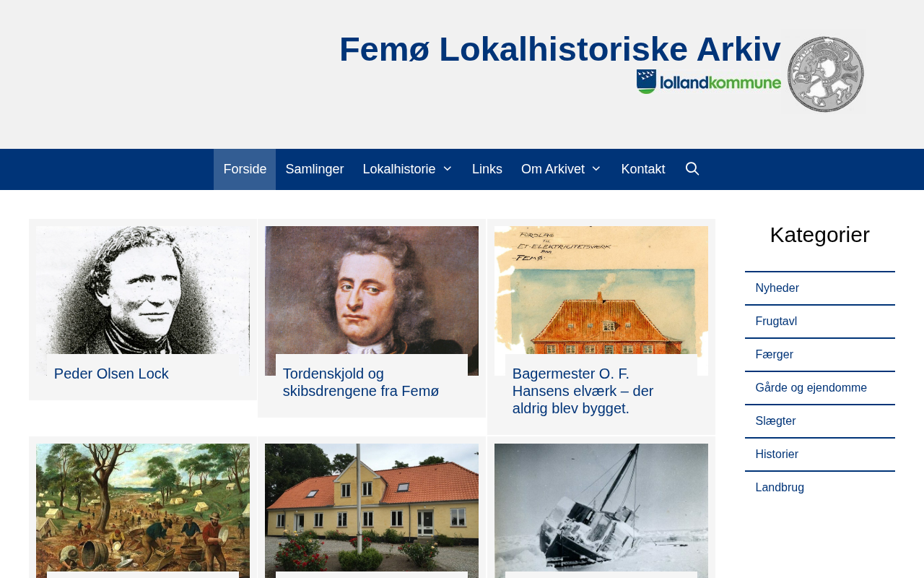Open the Links menu item
The width and height of the screenshot is (924, 578).
(487, 169)
